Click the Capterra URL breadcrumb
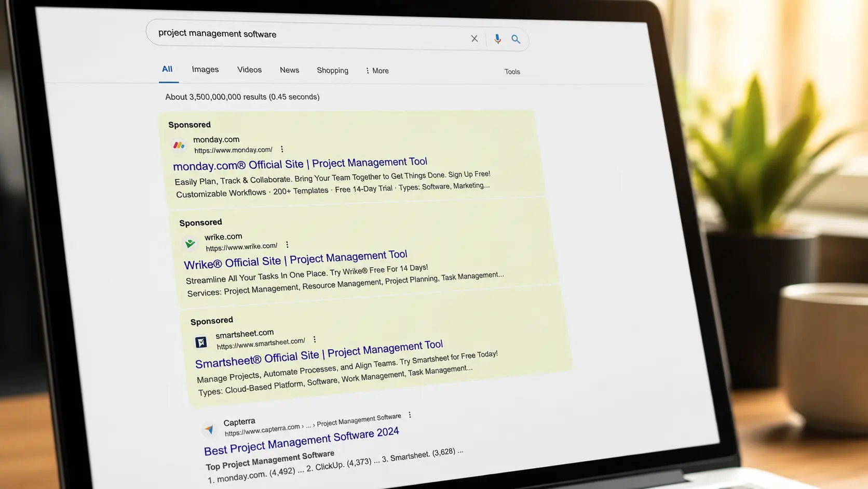The height and width of the screenshot is (489, 868). pos(313,424)
